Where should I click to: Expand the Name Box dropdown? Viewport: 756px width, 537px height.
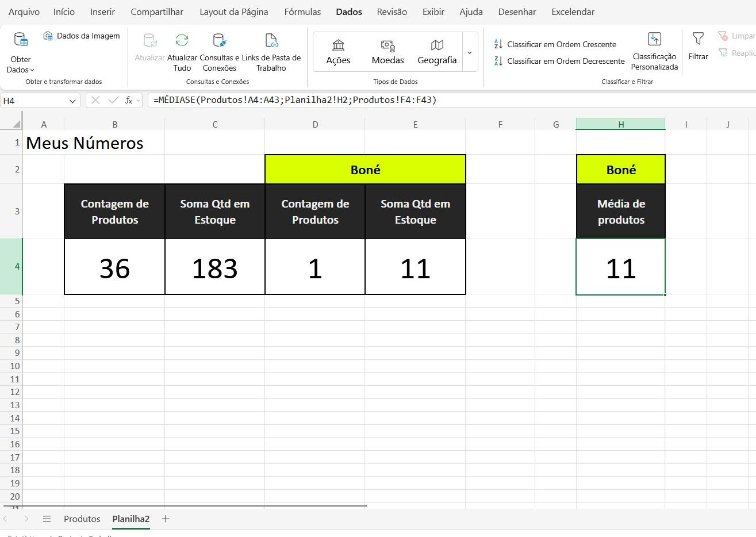[72, 101]
